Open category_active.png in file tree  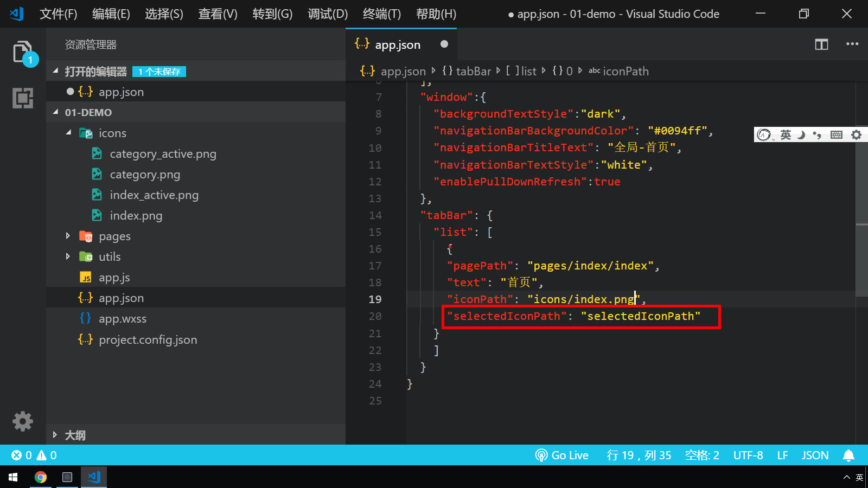click(163, 154)
